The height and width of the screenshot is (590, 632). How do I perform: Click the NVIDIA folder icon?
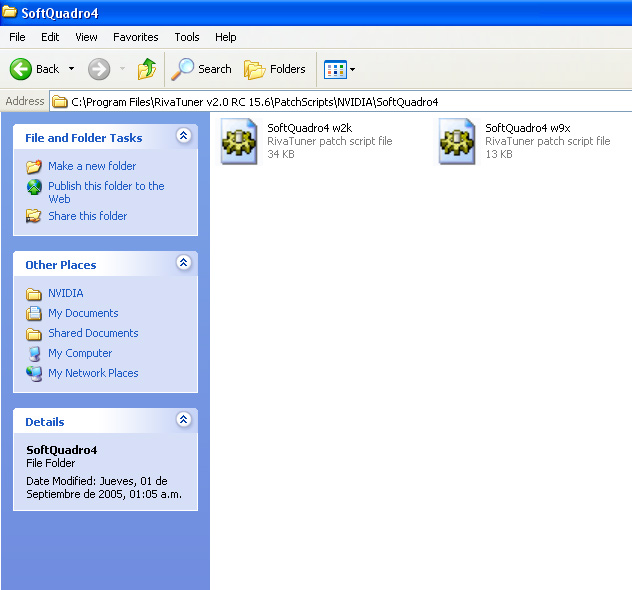tap(34, 294)
